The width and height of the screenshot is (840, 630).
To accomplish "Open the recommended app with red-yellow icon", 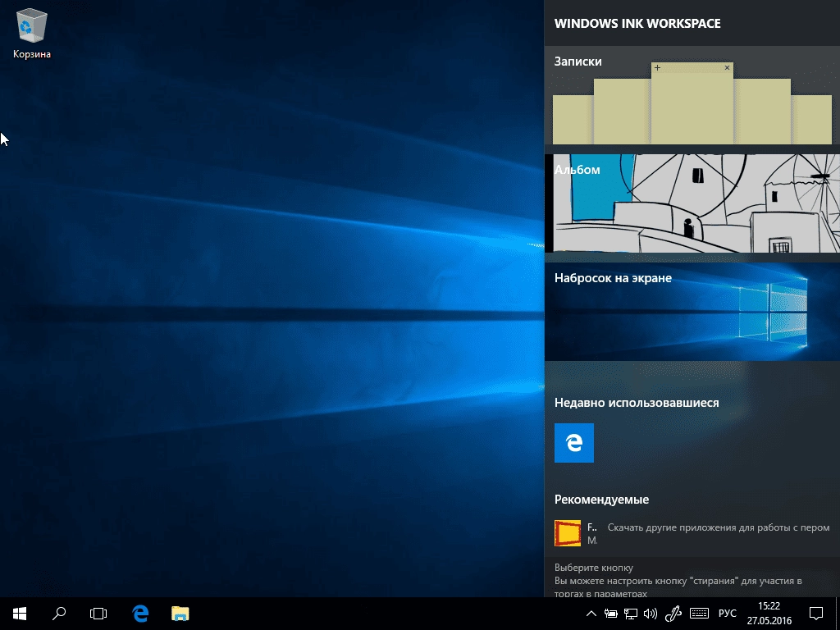I will [x=568, y=533].
